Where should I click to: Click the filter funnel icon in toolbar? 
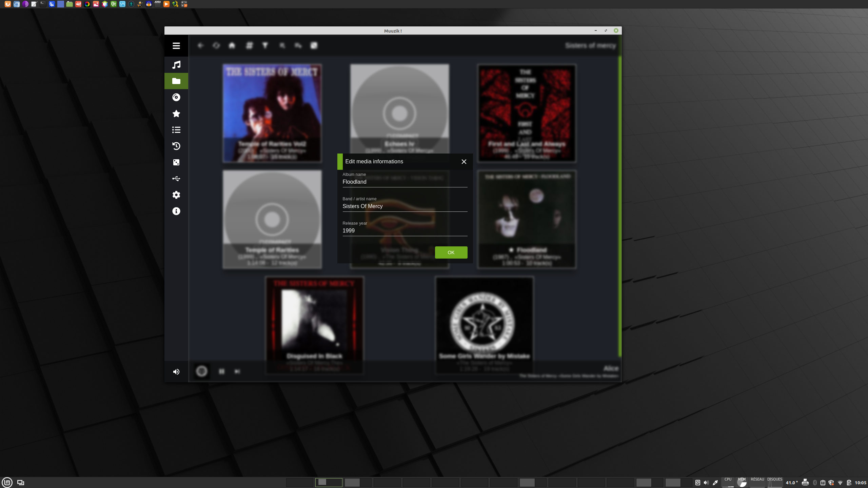tap(265, 45)
